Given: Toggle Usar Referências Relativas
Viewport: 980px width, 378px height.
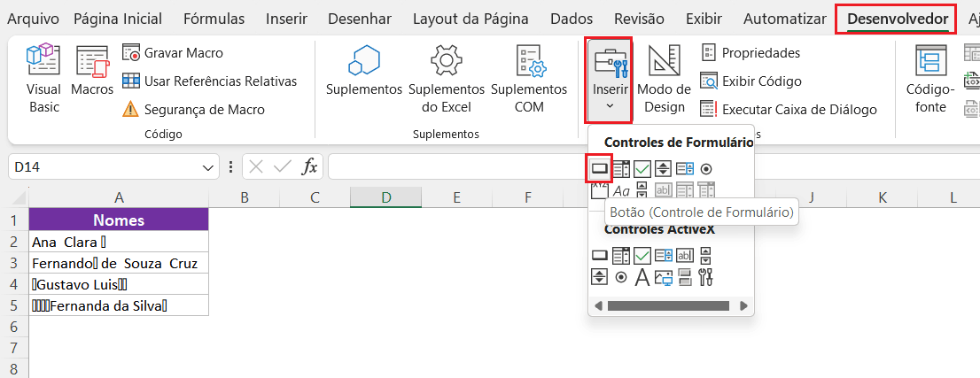Looking at the screenshot, I should [x=209, y=81].
